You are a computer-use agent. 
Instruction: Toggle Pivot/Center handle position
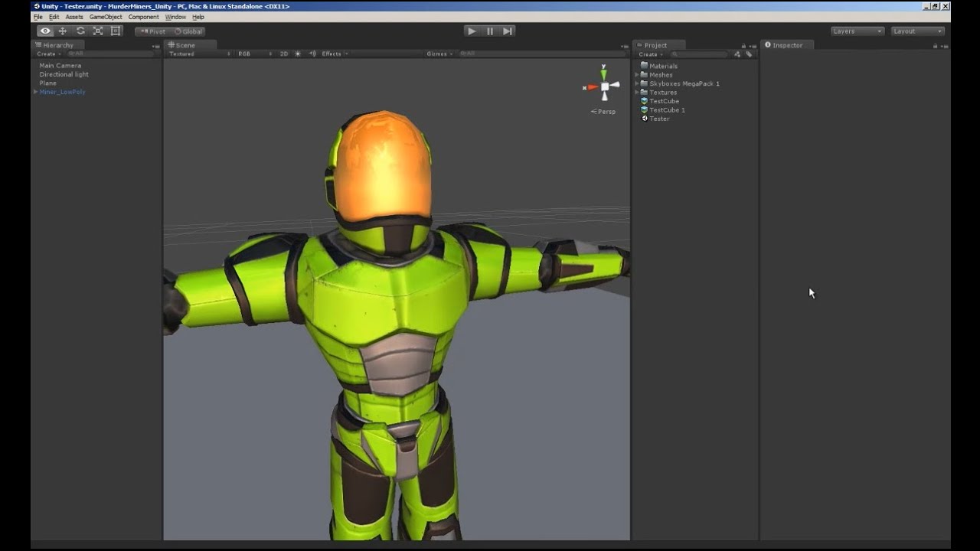pos(152,31)
